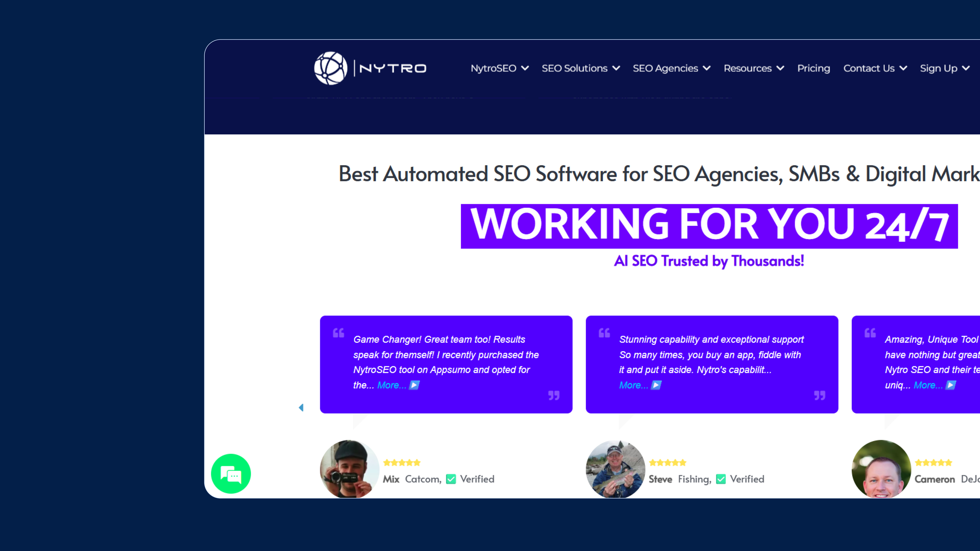Screen dimensions: 980x551
Task: Click the Stunning capability testimonial card
Action: pyautogui.click(x=712, y=364)
